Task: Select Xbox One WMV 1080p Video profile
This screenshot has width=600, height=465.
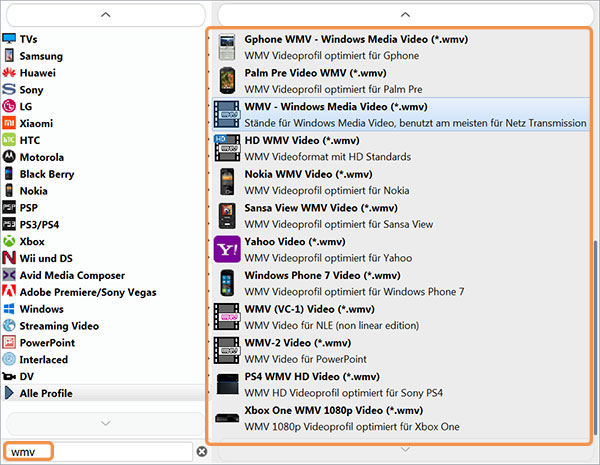Action: click(x=401, y=418)
